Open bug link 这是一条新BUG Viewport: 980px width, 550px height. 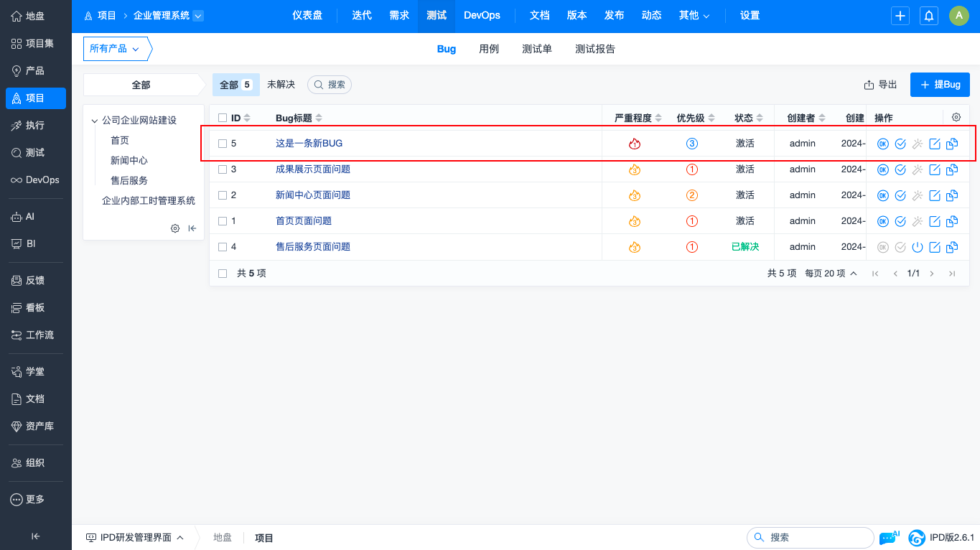(x=309, y=144)
